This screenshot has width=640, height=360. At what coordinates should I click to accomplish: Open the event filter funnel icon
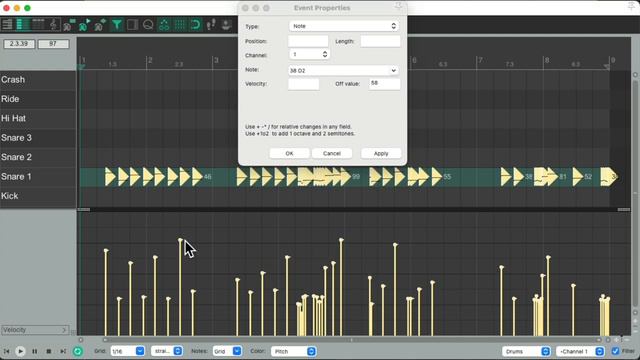[117, 25]
